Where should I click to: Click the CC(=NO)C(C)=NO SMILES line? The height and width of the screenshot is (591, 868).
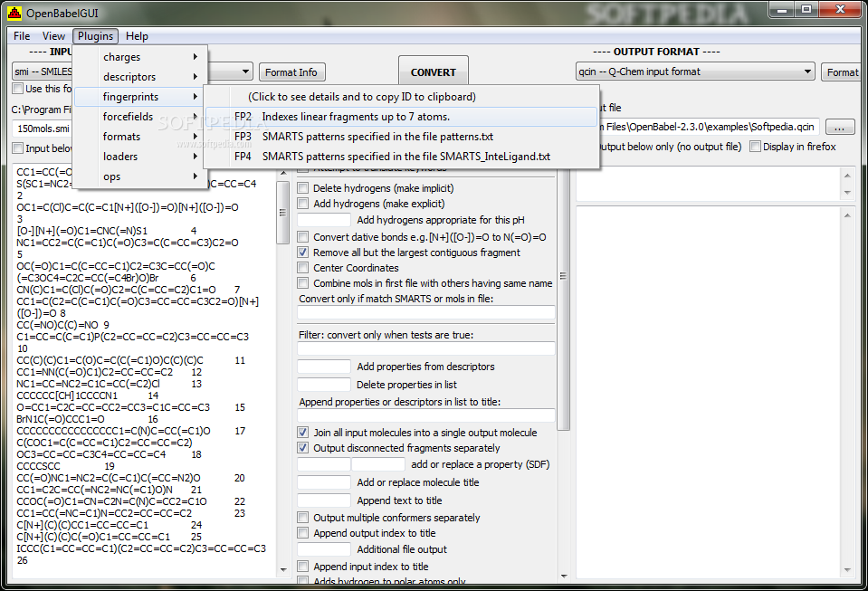[58, 325]
